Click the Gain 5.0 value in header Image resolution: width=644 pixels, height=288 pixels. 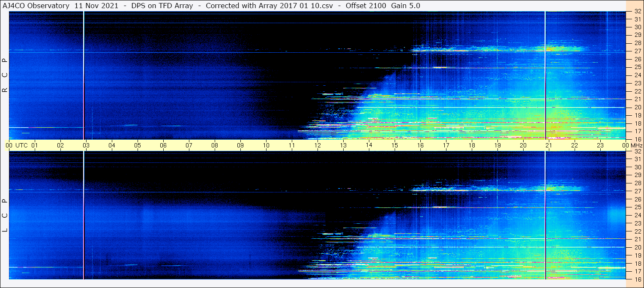tap(405, 6)
